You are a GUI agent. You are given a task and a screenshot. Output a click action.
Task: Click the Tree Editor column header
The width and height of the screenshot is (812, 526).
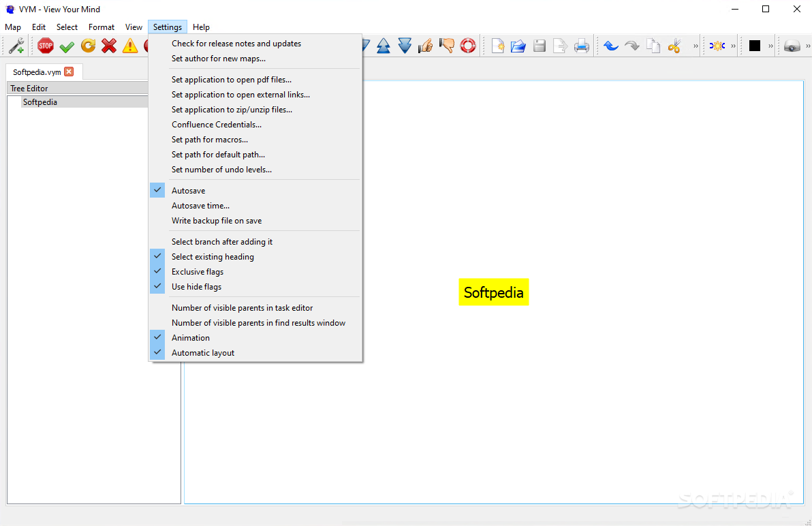pyautogui.click(x=78, y=88)
